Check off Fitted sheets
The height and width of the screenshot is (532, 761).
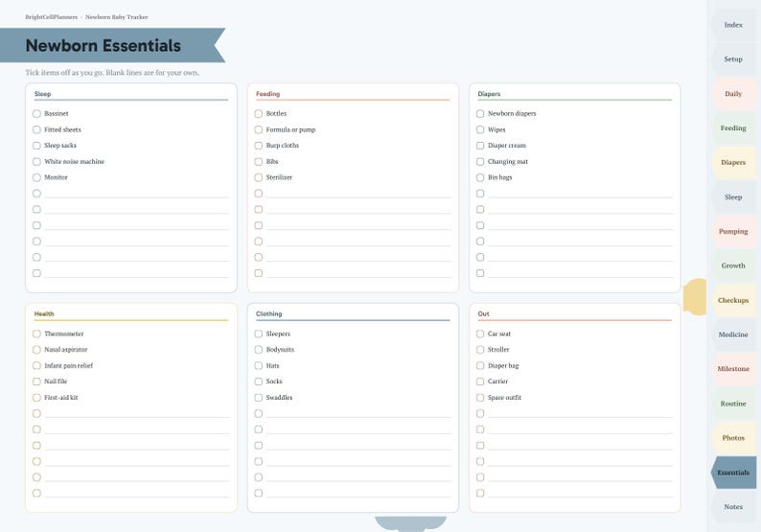[x=36, y=129]
